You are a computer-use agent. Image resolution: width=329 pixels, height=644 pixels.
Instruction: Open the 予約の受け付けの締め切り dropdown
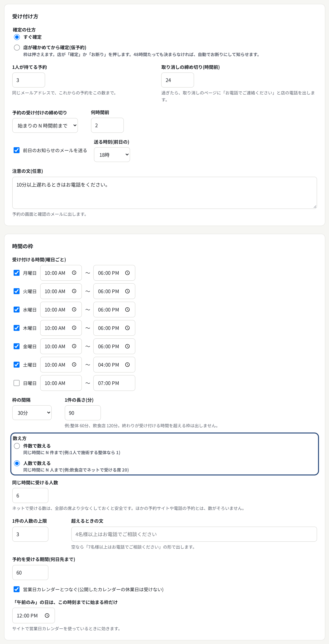(45, 125)
